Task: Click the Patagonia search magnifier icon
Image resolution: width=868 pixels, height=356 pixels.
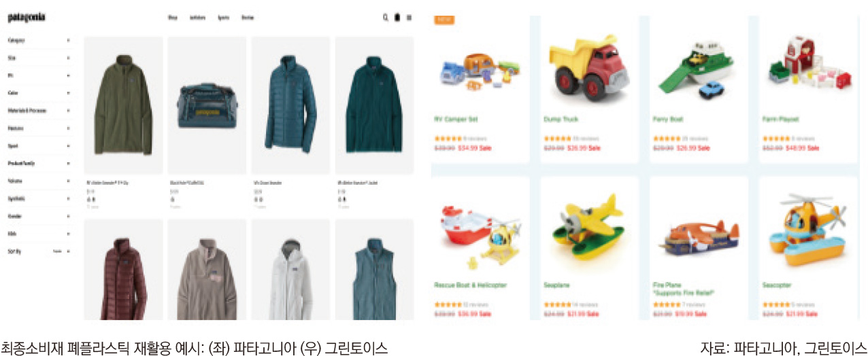Action: click(x=385, y=18)
